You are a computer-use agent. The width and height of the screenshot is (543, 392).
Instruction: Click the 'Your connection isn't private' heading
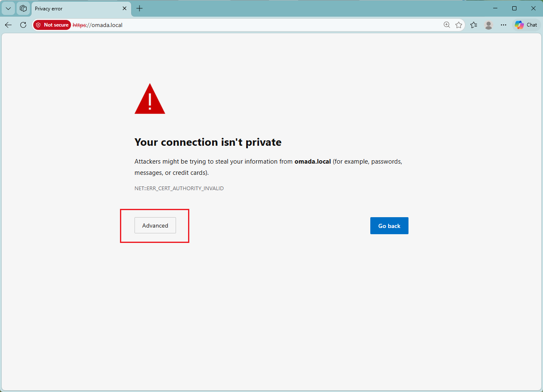[208, 142]
